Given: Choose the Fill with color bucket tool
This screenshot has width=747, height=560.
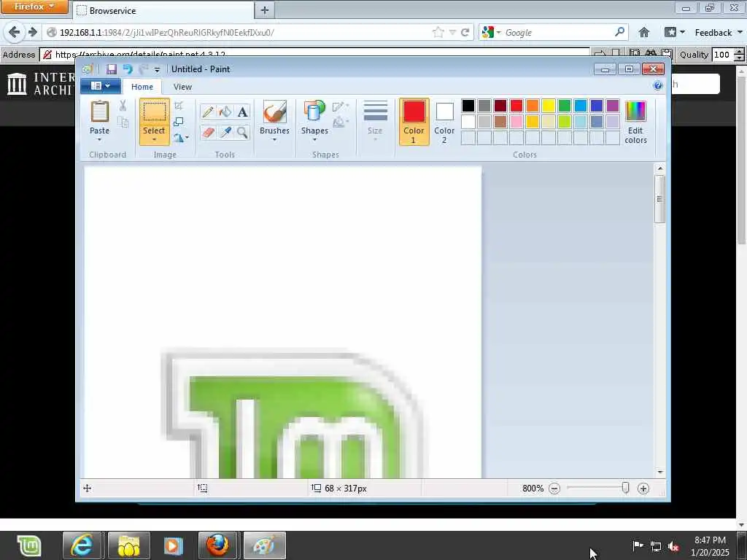Looking at the screenshot, I should click(x=225, y=112).
